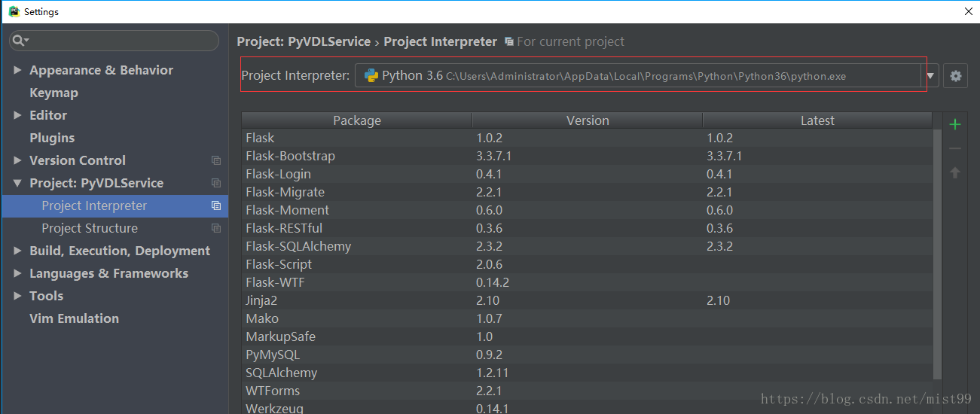Select the WTForms package row
980x414 pixels.
click(587, 391)
